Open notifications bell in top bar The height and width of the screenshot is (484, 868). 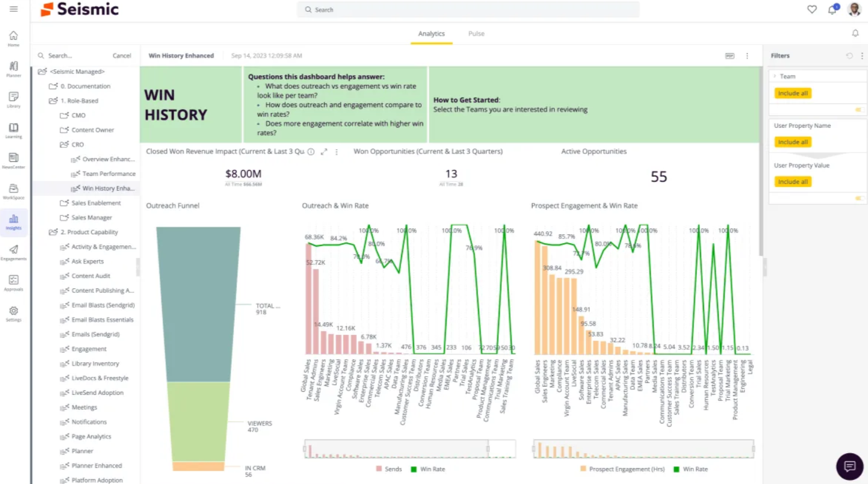(832, 9)
